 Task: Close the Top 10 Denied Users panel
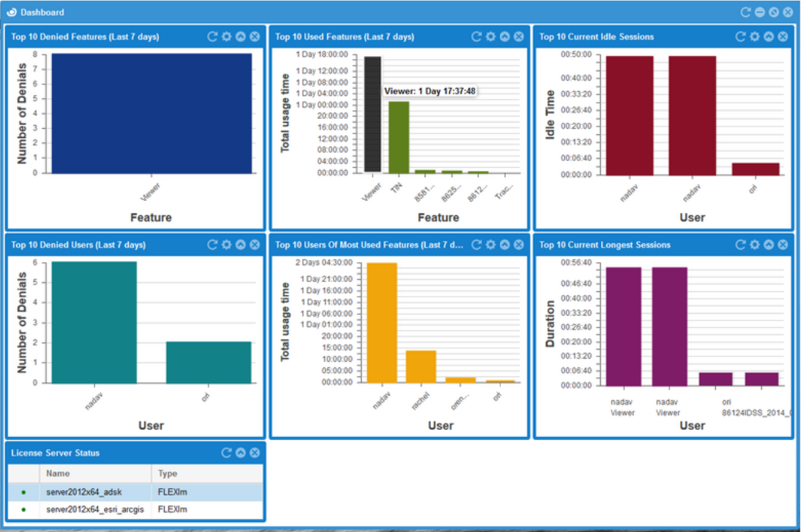click(x=254, y=245)
